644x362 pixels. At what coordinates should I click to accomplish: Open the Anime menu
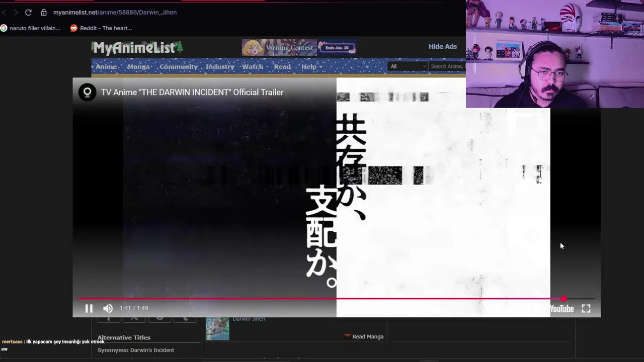click(106, 66)
